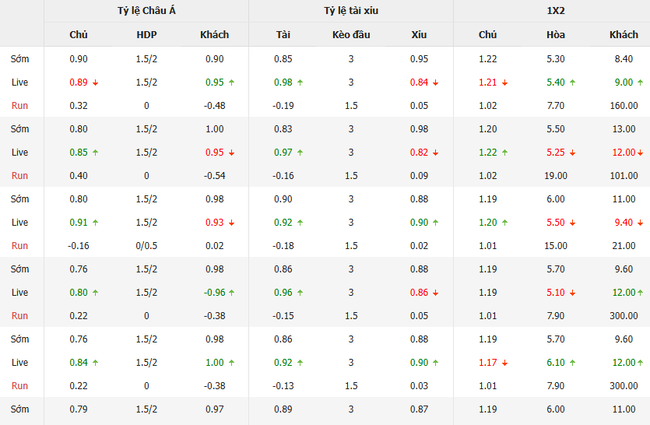Click the green up arrow next to -0.96
Viewport: 650px width, 425px height.
234,292
